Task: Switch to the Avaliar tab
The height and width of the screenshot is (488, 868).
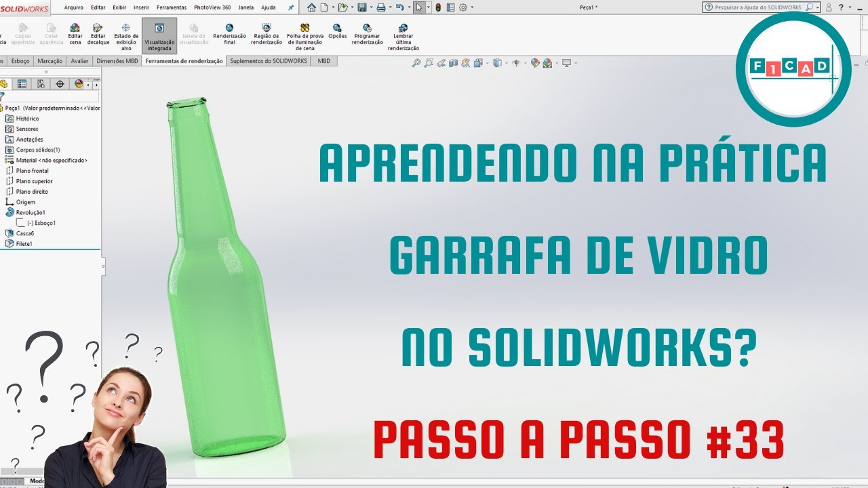Action: pos(80,61)
